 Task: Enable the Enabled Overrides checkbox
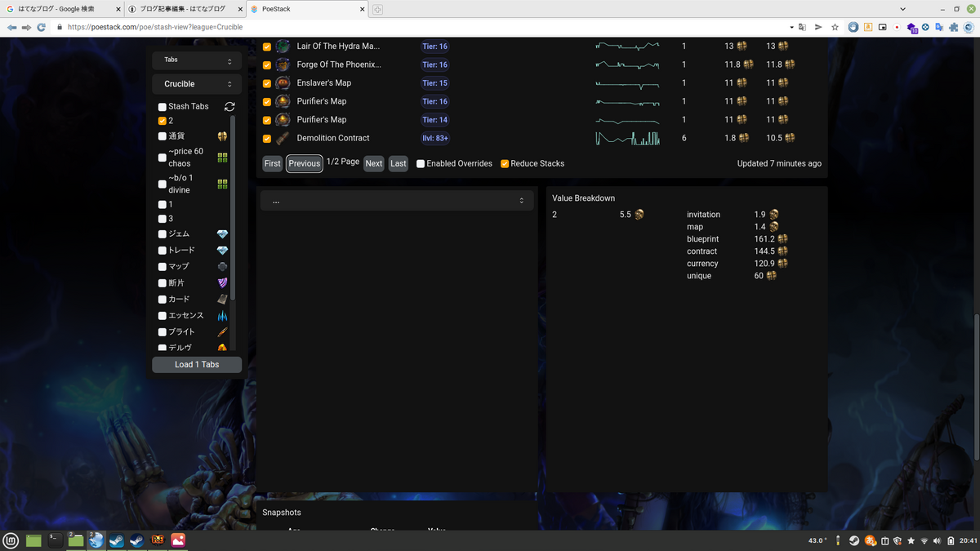(x=421, y=163)
